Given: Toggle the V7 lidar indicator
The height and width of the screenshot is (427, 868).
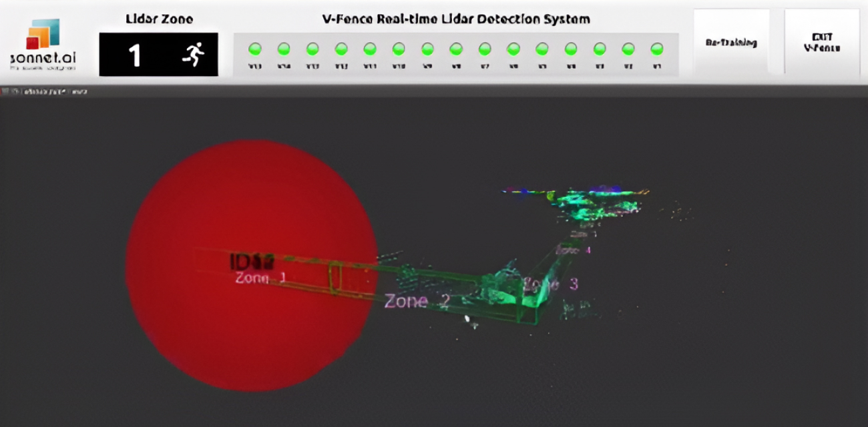Looking at the screenshot, I should (485, 49).
